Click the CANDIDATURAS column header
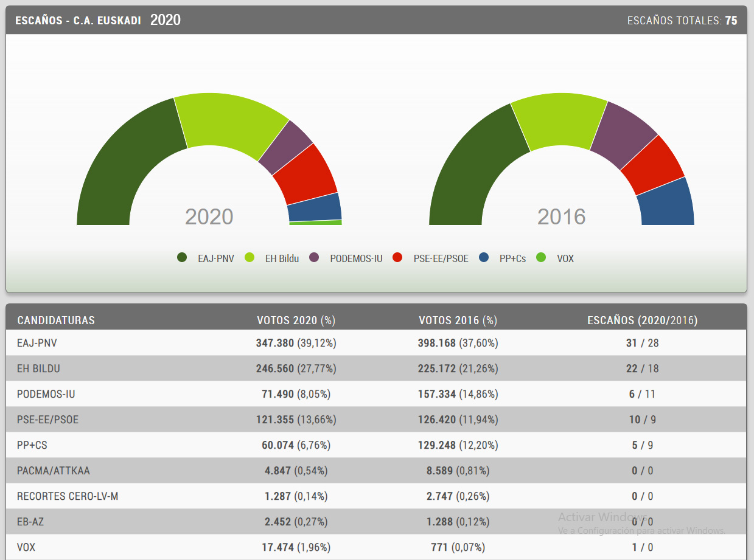The width and height of the screenshot is (754, 560). (x=56, y=320)
